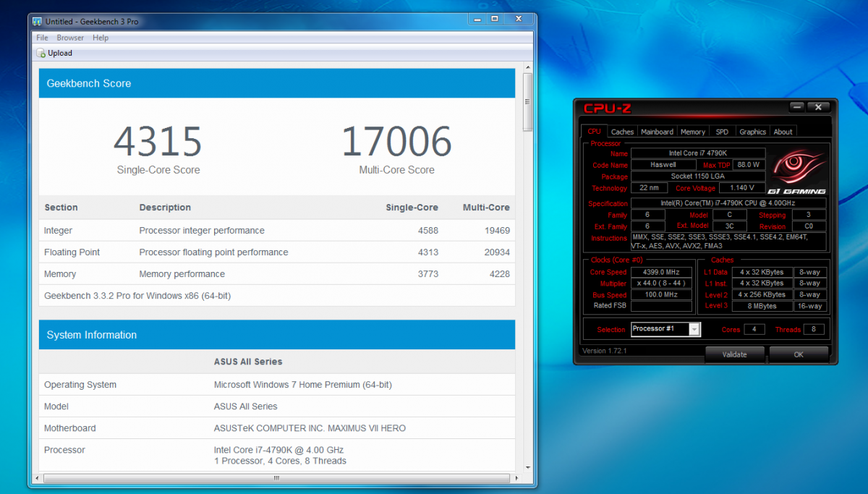Click the Geekbench horizontal scrollbar thumb
The height and width of the screenshot is (494, 868).
[276, 478]
